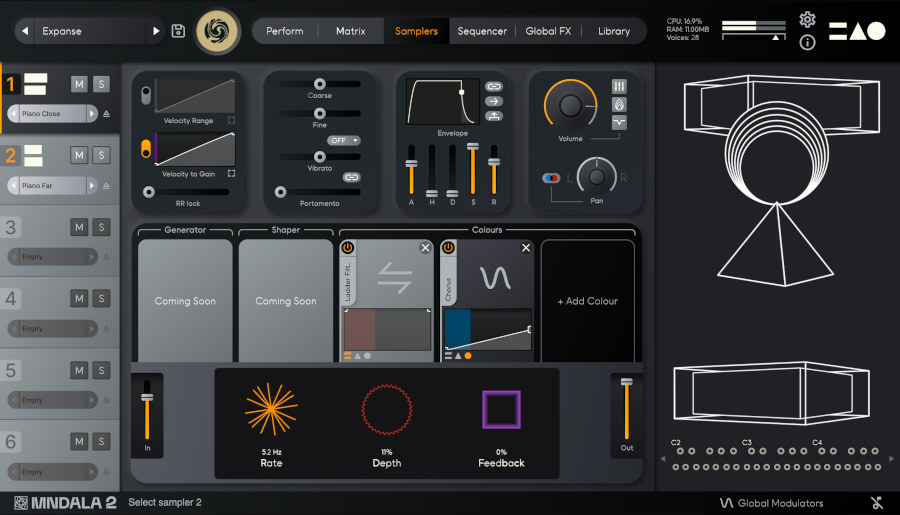The image size is (900, 515).
Task: Click the round swirl logo button
Action: (x=218, y=31)
